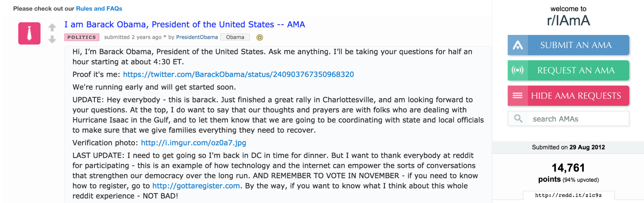Click the Obama user flair label

[x=235, y=37]
